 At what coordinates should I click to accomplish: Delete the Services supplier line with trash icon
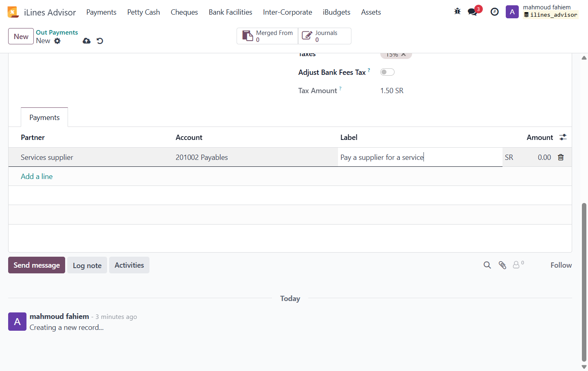pos(561,157)
